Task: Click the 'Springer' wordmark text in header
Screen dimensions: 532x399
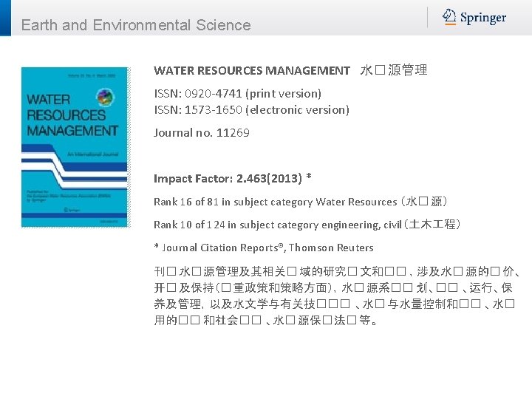Action: click(483, 18)
